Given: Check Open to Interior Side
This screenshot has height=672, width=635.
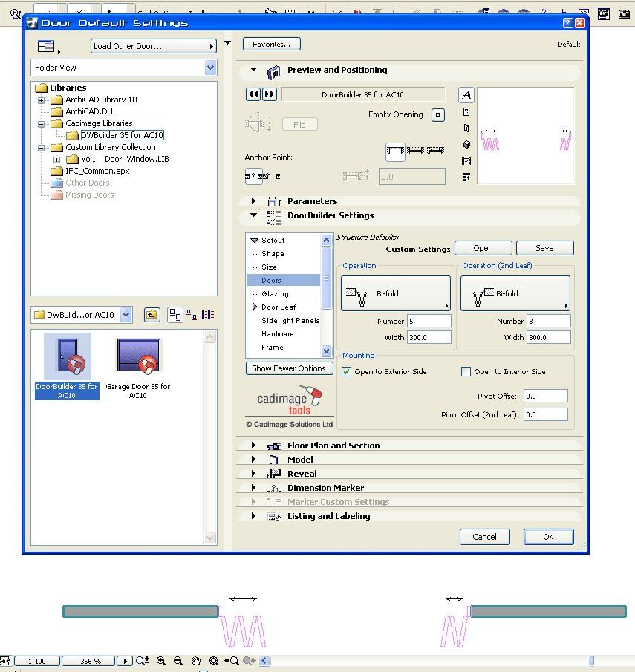Looking at the screenshot, I should click(x=466, y=371).
